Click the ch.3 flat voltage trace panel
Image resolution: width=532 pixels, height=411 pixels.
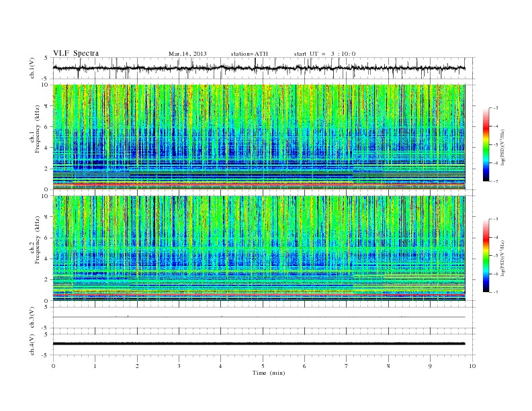pyautogui.click(x=264, y=318)
